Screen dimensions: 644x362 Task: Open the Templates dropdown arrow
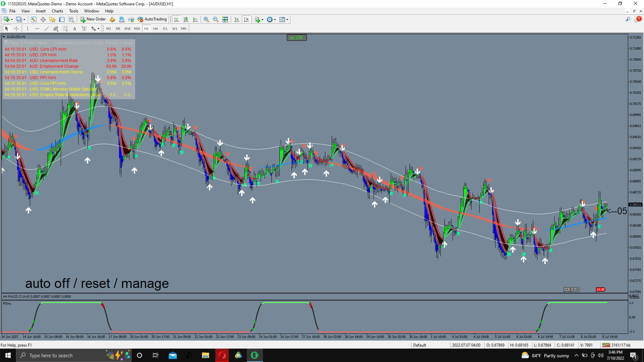click(287, 19)
